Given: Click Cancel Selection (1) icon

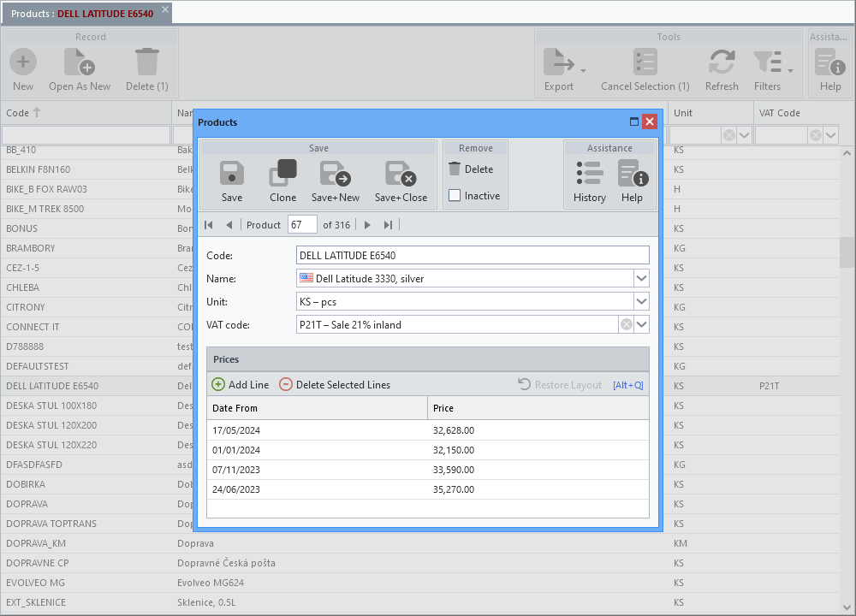Looking at the screenshot, I should click(645, 62).
